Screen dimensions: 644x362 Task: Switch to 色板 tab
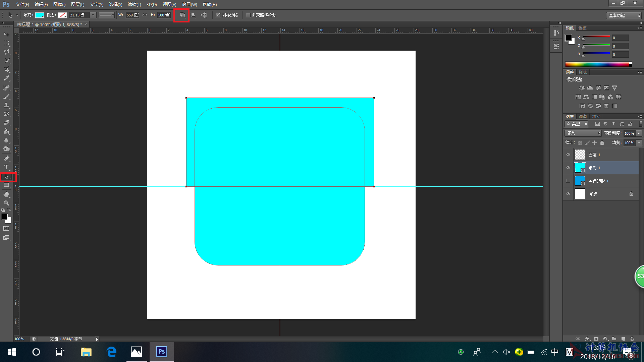(582, 28)
